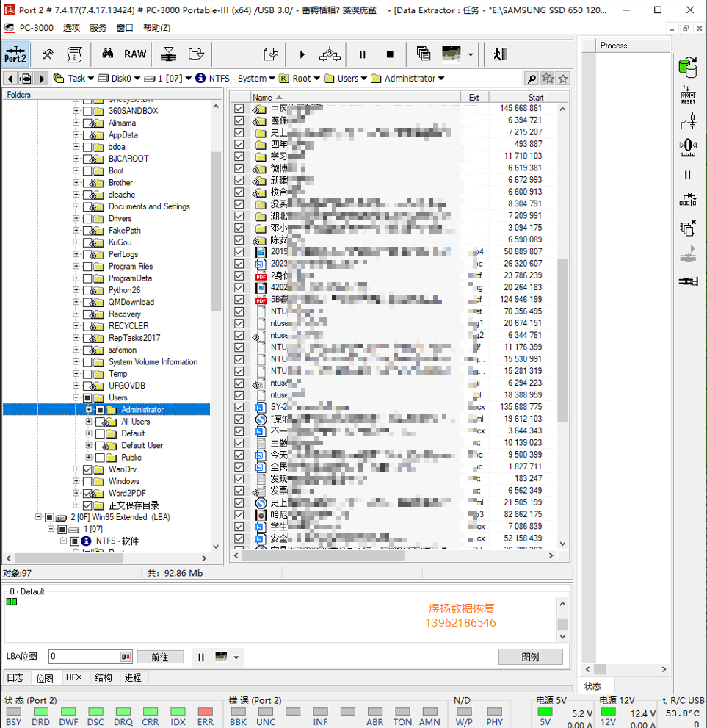Select the RAW recovery toolbar button
The image size is (707, 728).
[135, 54]
